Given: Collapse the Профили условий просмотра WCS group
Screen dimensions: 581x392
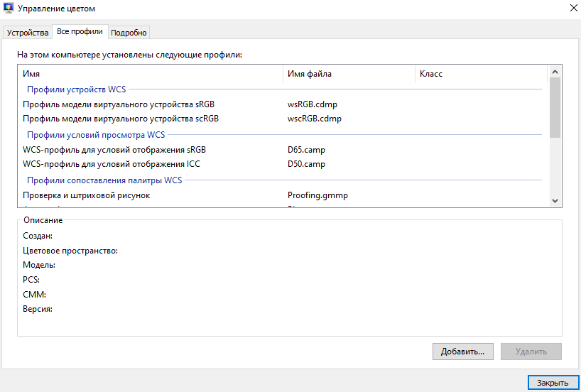Looking at the screenshot, I should (95, 134).
